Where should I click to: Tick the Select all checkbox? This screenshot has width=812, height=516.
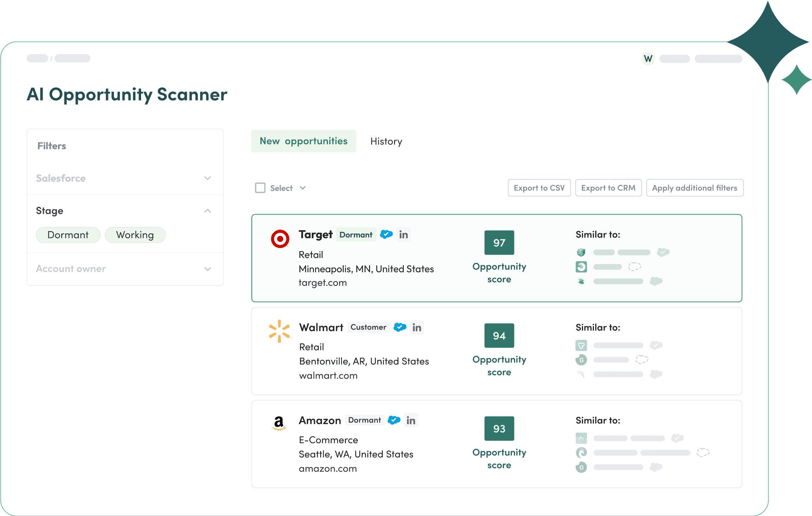tap(260, 188)
